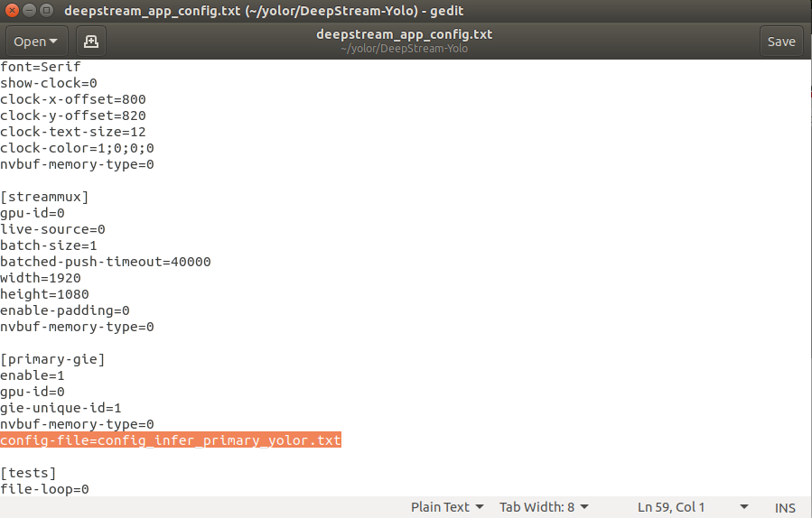Click the file-loop=0 line
This screenshot has height=518, width=812.
click(44, 489)
